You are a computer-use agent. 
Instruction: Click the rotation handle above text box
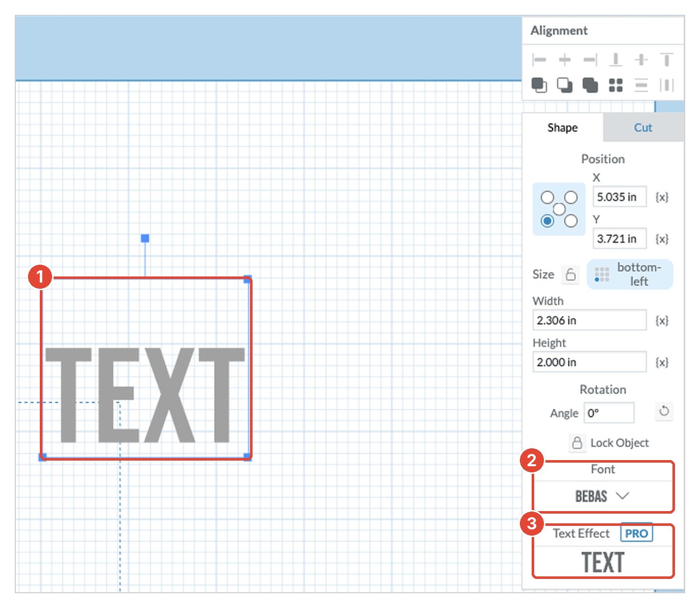(145, 238)
